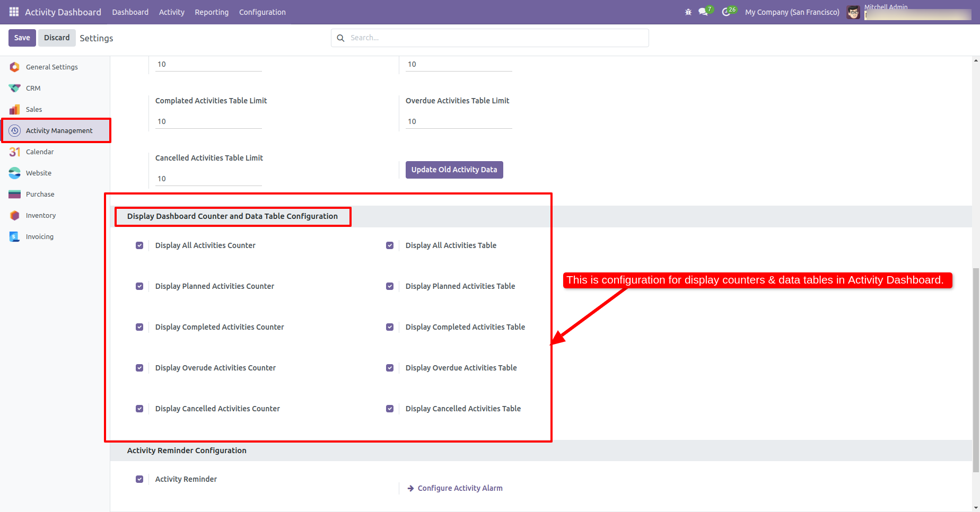Select the Sales sidebar icon
This screenshot has height=512, width=980.
coord(15,109)
